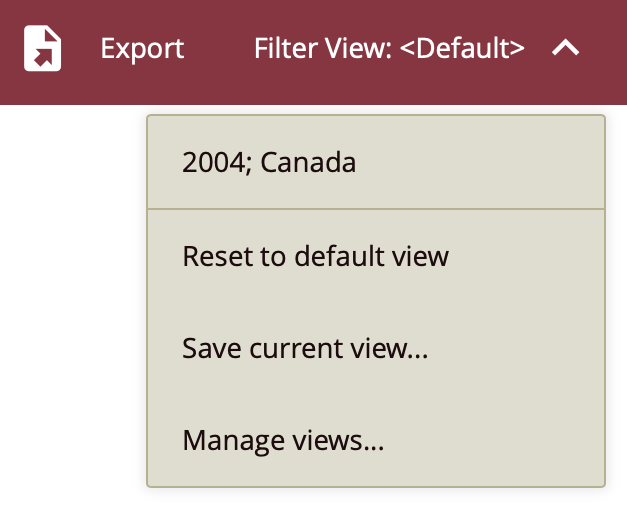
Task: Click the Filter View: <Default> label
Action: coord(389,49)
